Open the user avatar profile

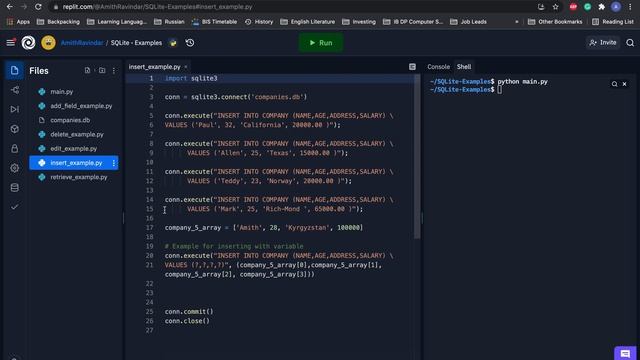[48, 42]
